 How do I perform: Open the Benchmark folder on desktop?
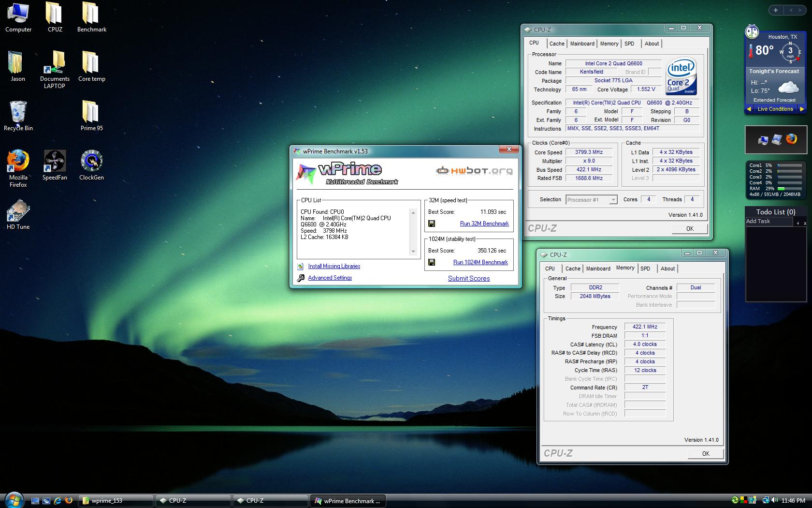(x=91, y=17)
